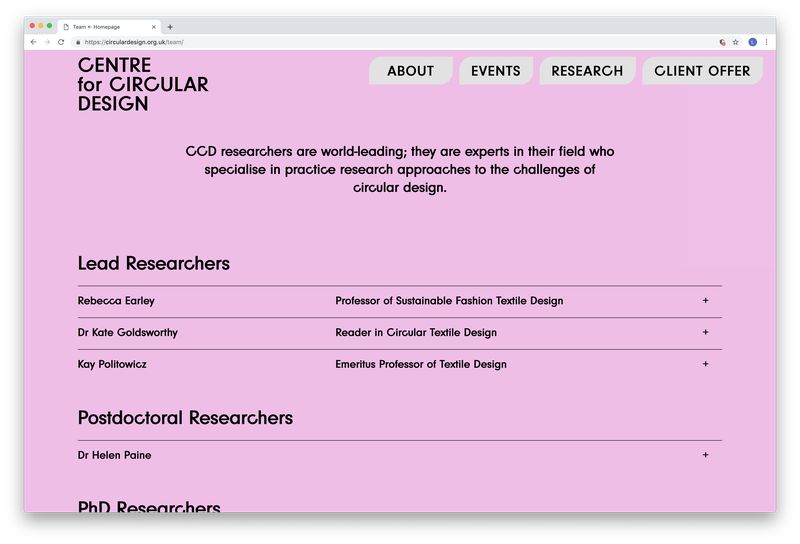800x544 pixels.
Task: Click the extension icon beside the star
Action: click(722, 42)
